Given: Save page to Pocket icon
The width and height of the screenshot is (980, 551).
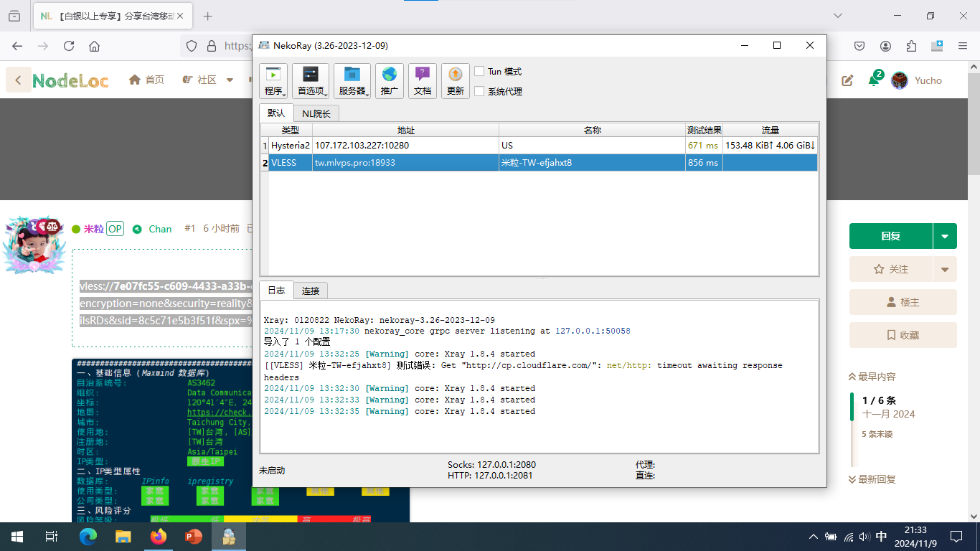Looking at the screenshot, I should coord(859,46).
